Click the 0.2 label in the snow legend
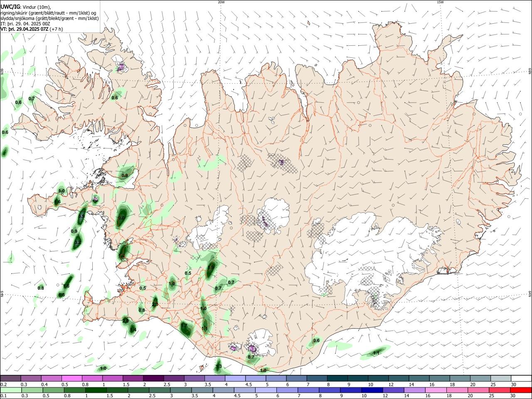Image resolution: width=532 pixels, height=399 pixels. tap(3, 384)
